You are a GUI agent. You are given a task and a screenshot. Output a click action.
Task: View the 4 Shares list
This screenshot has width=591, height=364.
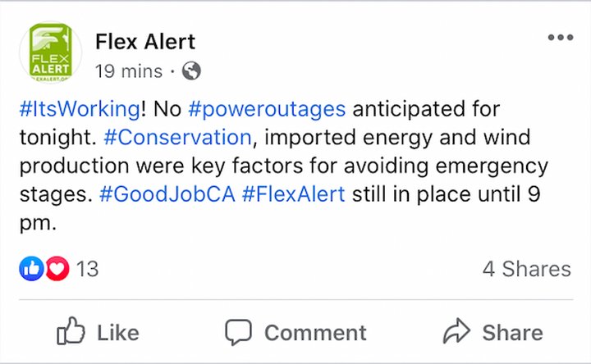(x=526, y=269)
